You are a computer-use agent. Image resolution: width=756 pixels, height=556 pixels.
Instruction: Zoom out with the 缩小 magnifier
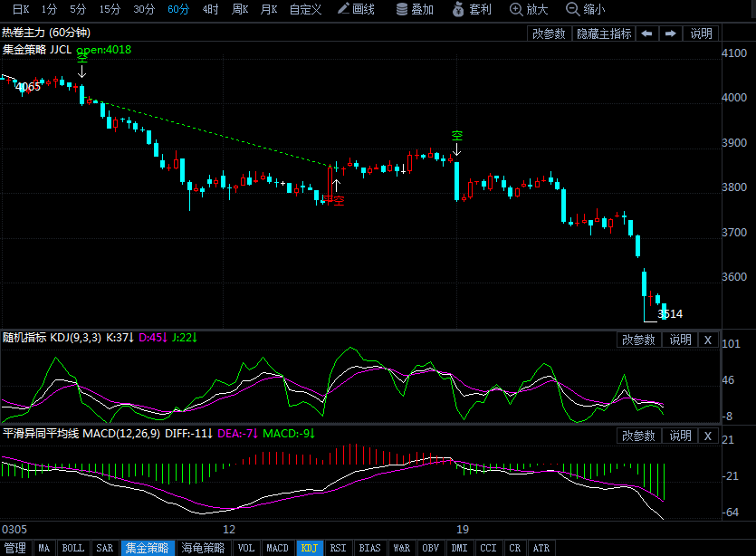pos(585,9)
